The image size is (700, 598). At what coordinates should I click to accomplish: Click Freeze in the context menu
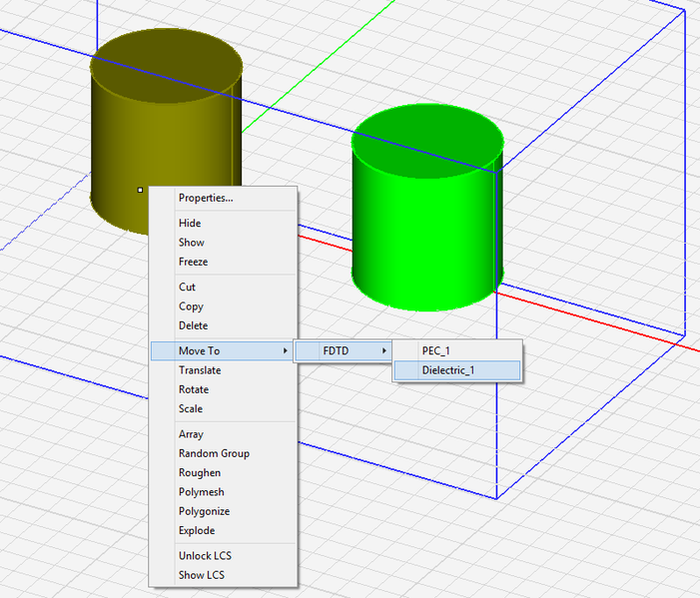[x=194, y=262]
